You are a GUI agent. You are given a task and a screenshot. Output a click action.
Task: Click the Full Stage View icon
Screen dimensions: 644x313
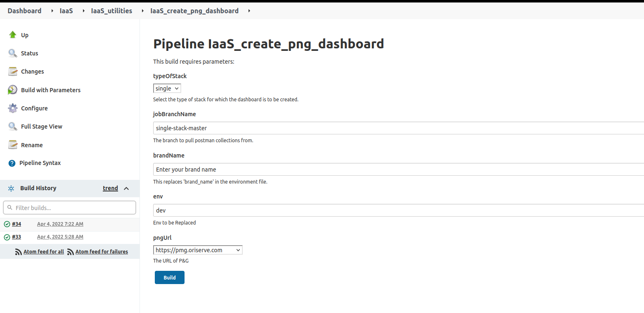[12, 127]
